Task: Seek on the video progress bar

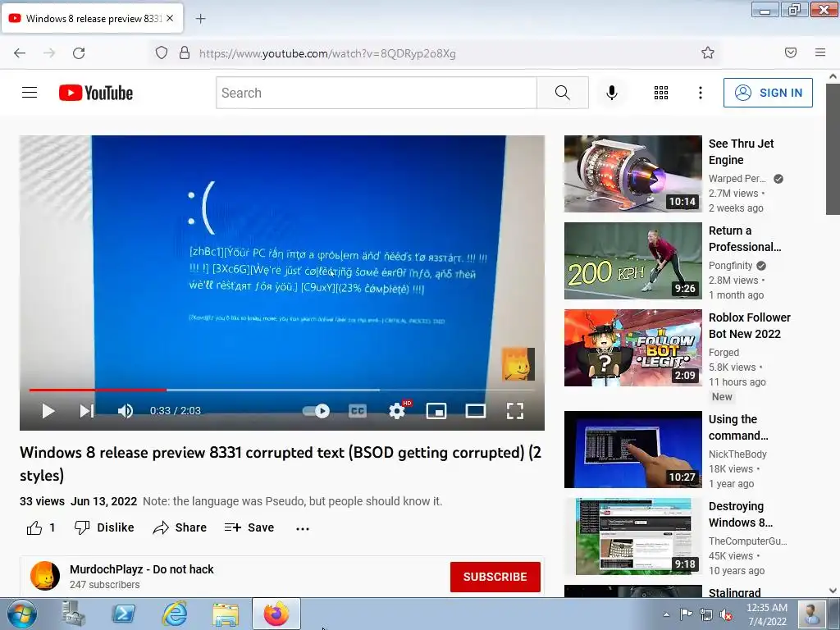Action: pos(282,390)
